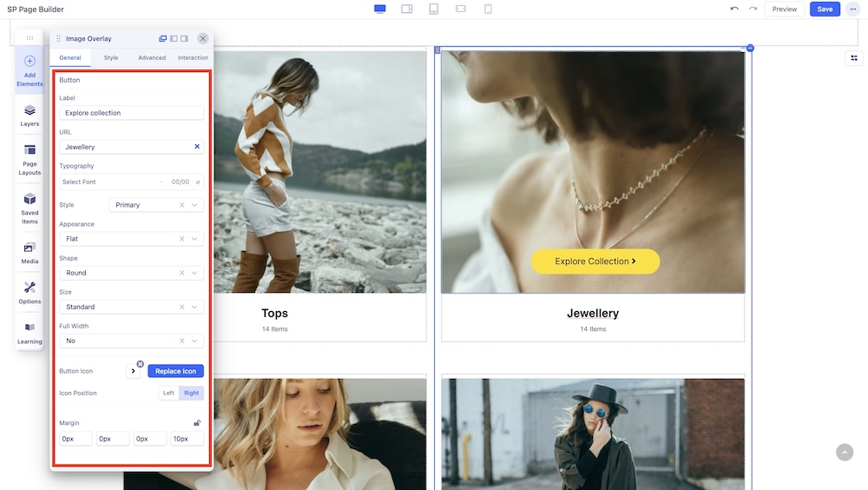
Task: Open the General tab
Action: [70, 57]
